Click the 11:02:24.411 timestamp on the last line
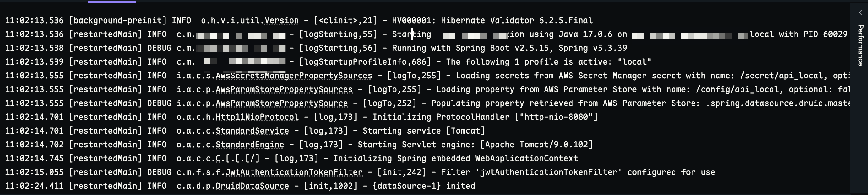 (34, 186)
